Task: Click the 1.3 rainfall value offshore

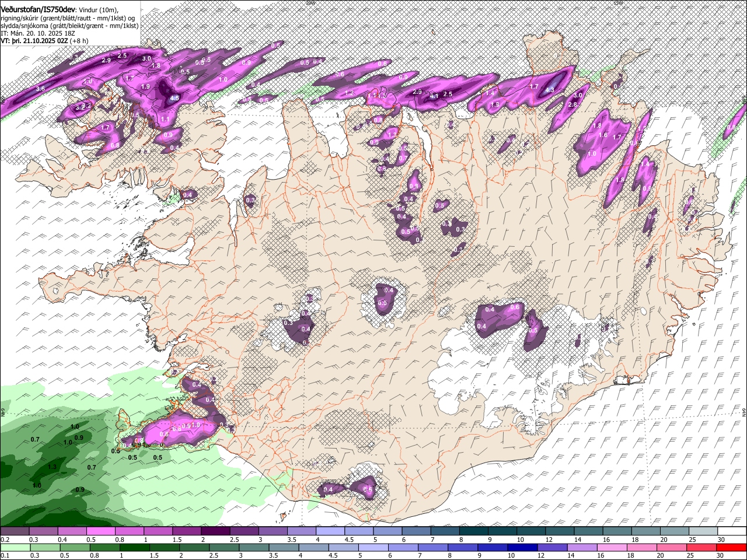Action: [x=52, y=467]
